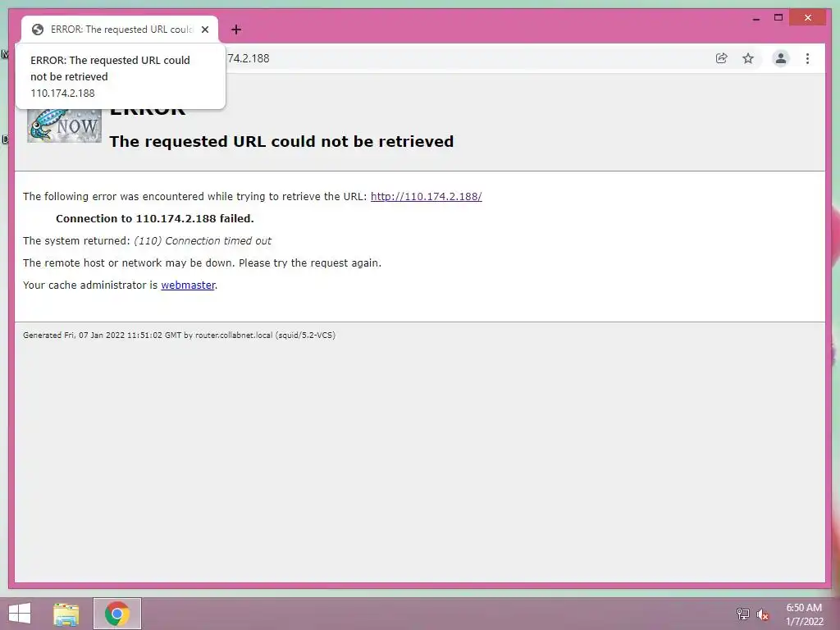Launch File Explorer from the taskbar
This screenshot has width=840, height=630.
tap(66, 614)
